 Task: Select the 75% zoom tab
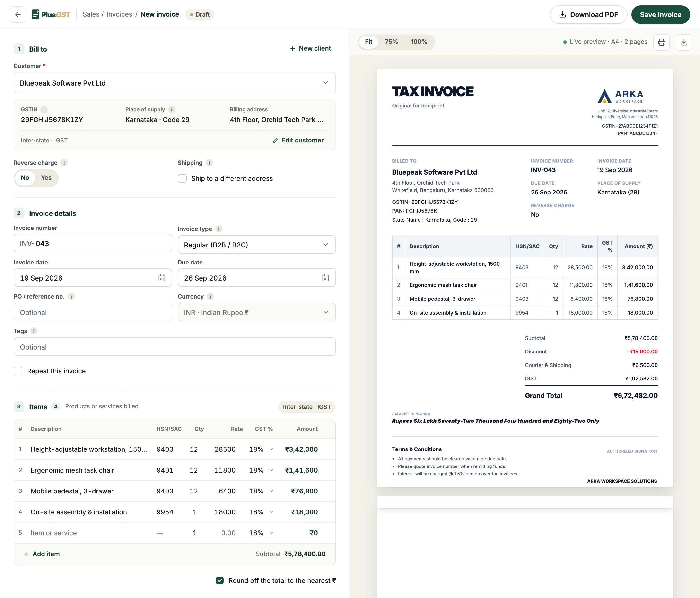(391, 42)
